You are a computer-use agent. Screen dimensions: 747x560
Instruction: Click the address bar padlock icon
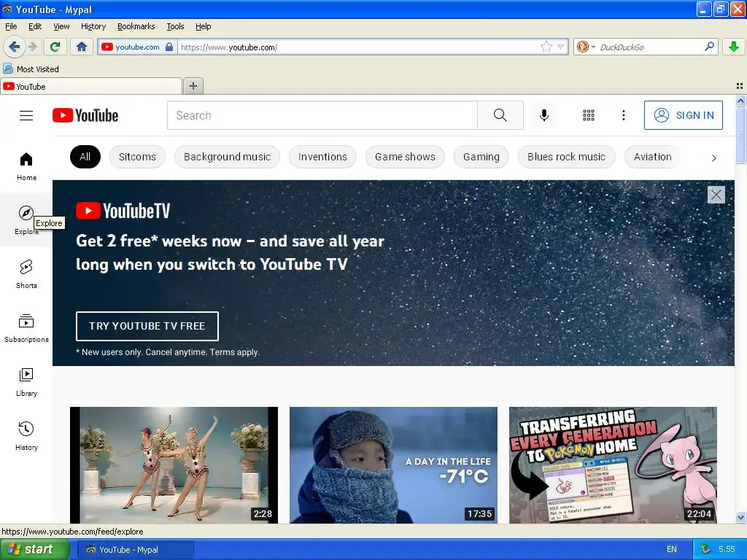[x=169, y=47]
